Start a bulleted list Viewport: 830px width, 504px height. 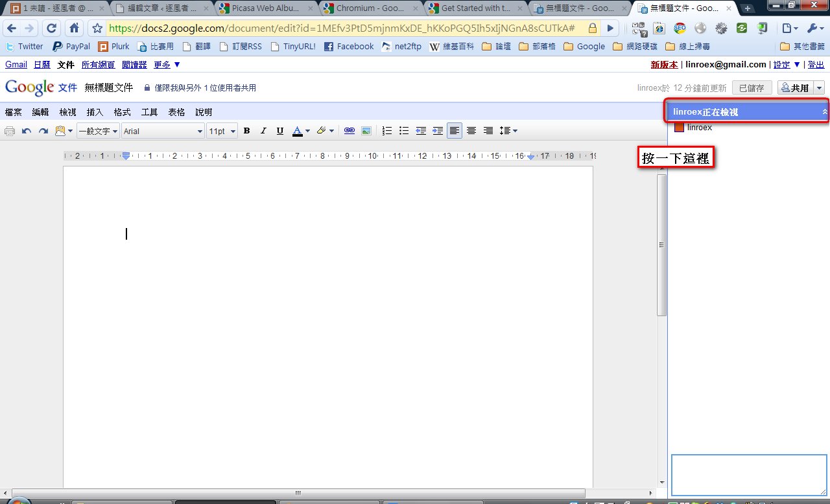[x=404, y=131]
